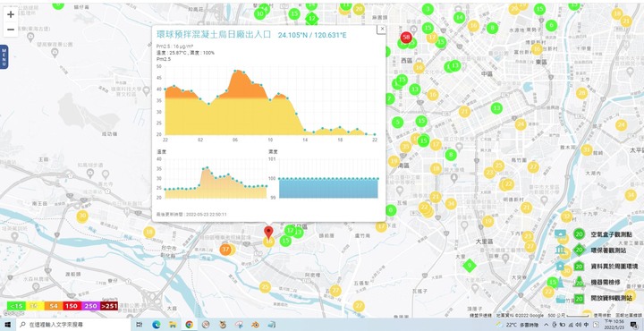Open the red 58 sensor marker

click(406, 38)
